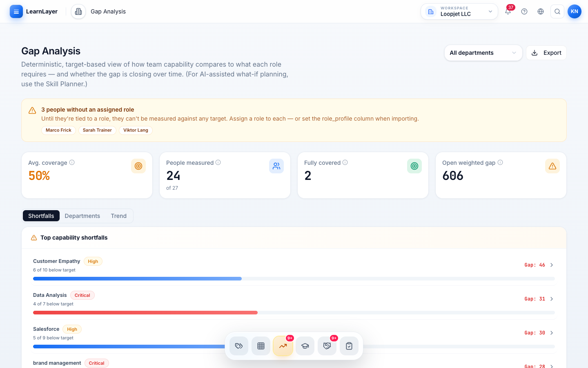588x368 pixels.
Task: Click the target icon in Avg. coverage card
Action: pyautogui.click(x=138, y=166)
